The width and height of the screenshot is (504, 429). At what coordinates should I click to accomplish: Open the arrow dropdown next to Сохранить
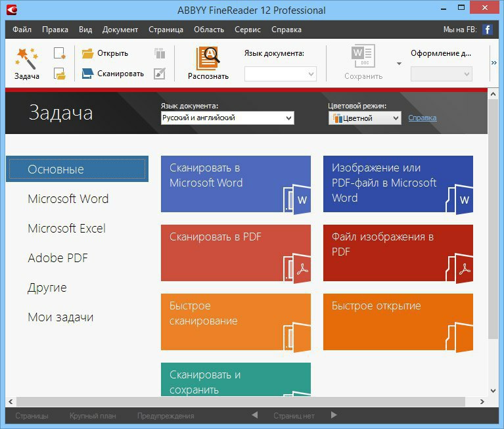click(x=399, y=63)
